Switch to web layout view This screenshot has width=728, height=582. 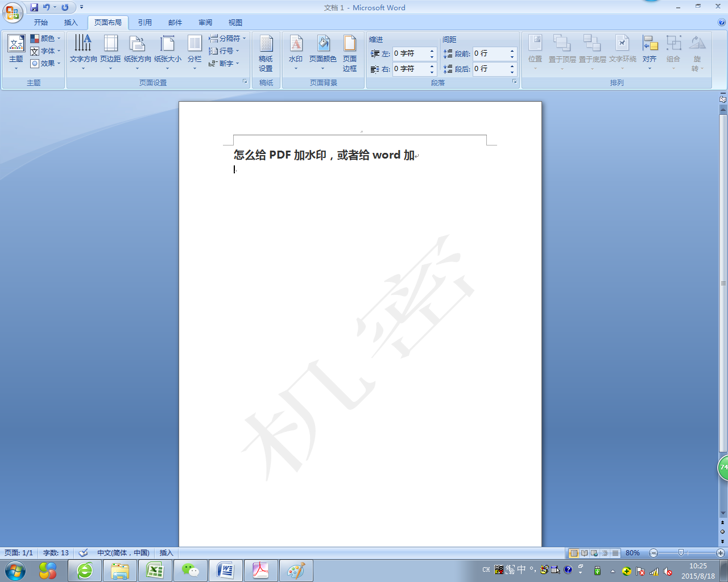tap(594, 553)
